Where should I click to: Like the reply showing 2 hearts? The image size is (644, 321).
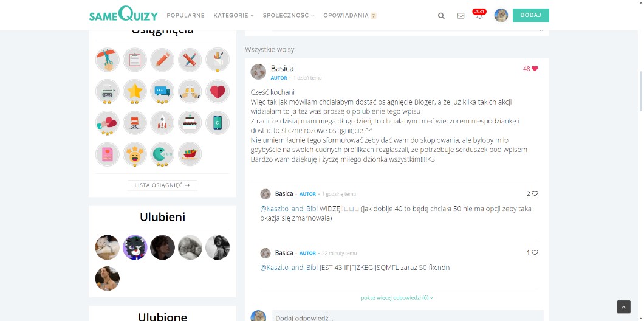click(x=535, y=193)
